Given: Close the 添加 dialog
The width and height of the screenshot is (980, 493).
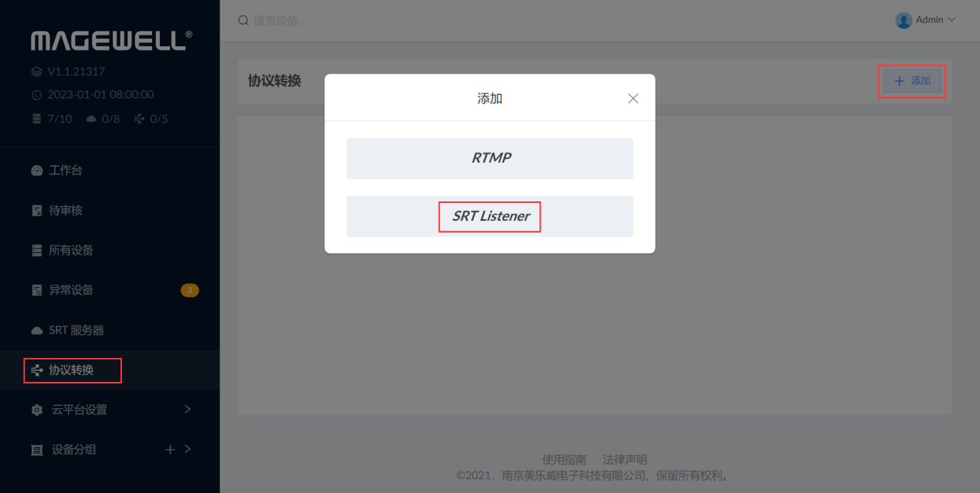Looking at the screenshot, I should 633,99.
